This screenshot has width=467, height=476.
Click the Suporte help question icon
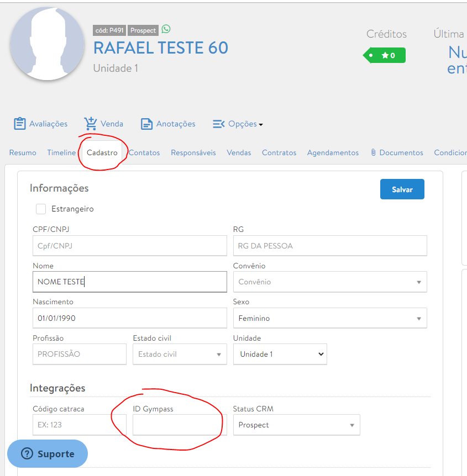coord(27,454)
